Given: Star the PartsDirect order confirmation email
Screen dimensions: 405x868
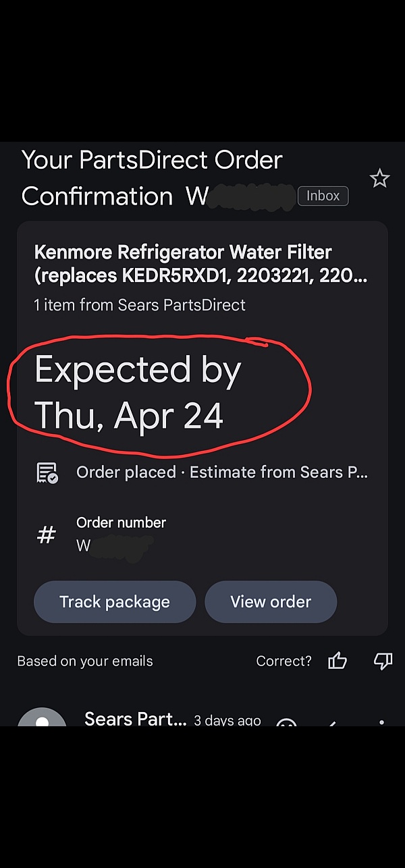Looking at the screenshot, I should [380, 179].
